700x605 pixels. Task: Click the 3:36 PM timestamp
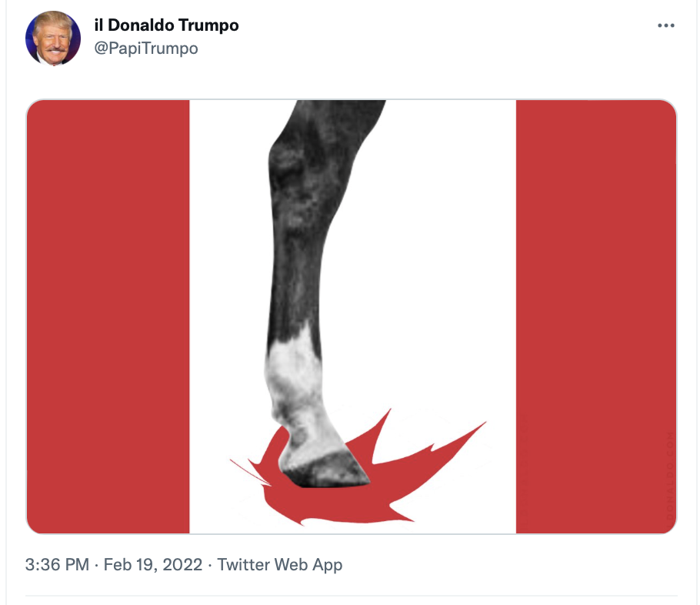pyautogui.click(x=57, y=564)
